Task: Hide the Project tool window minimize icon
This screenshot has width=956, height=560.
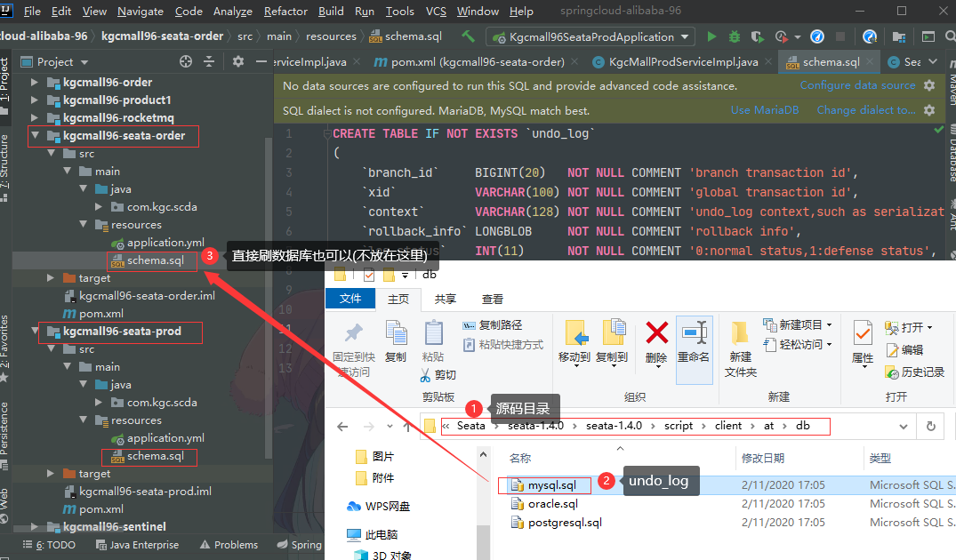Action: tap(261, 61)
